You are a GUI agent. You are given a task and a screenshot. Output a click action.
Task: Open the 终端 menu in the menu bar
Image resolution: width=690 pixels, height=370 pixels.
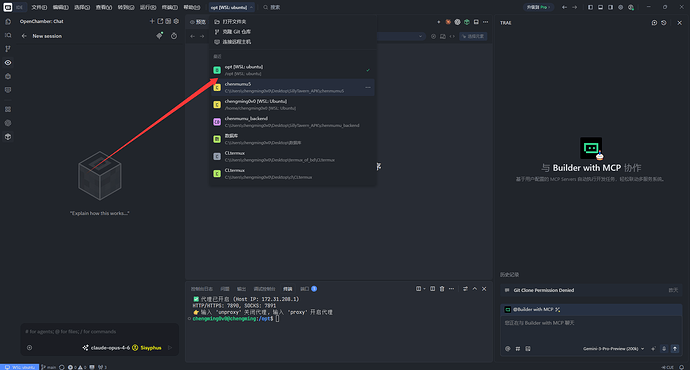[x=169, y=7]
